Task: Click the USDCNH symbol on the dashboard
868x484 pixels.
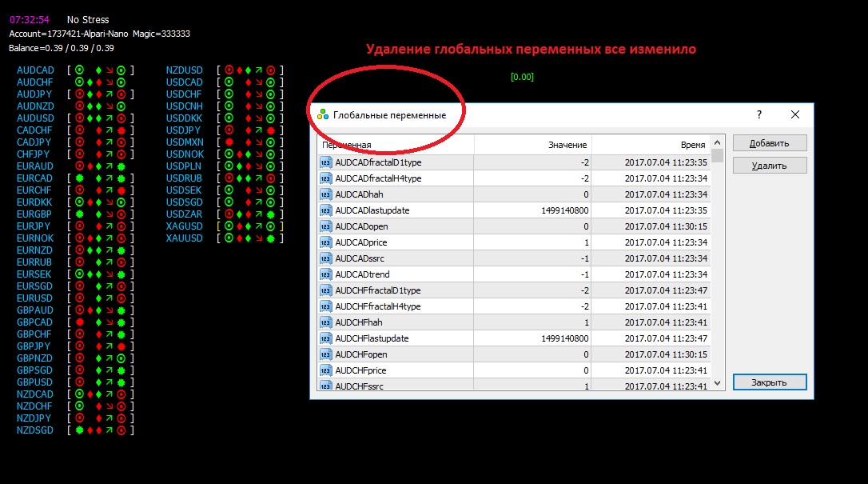Action: coord(185,106)
